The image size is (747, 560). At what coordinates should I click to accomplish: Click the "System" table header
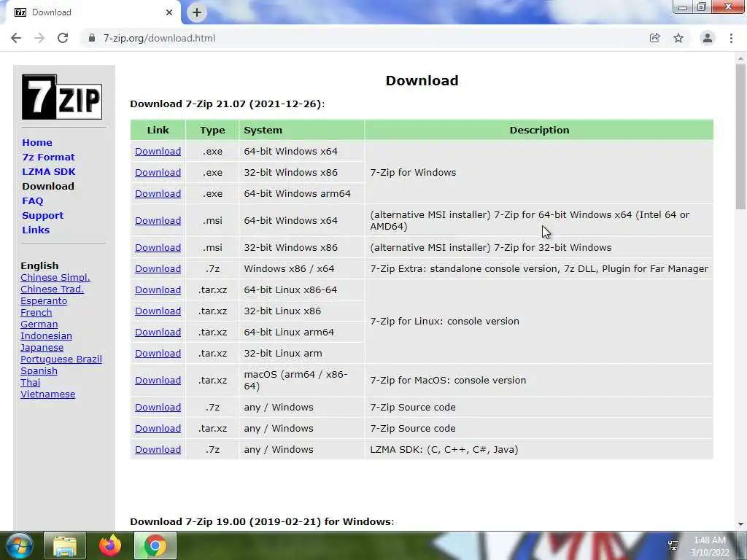click(301, 130)
